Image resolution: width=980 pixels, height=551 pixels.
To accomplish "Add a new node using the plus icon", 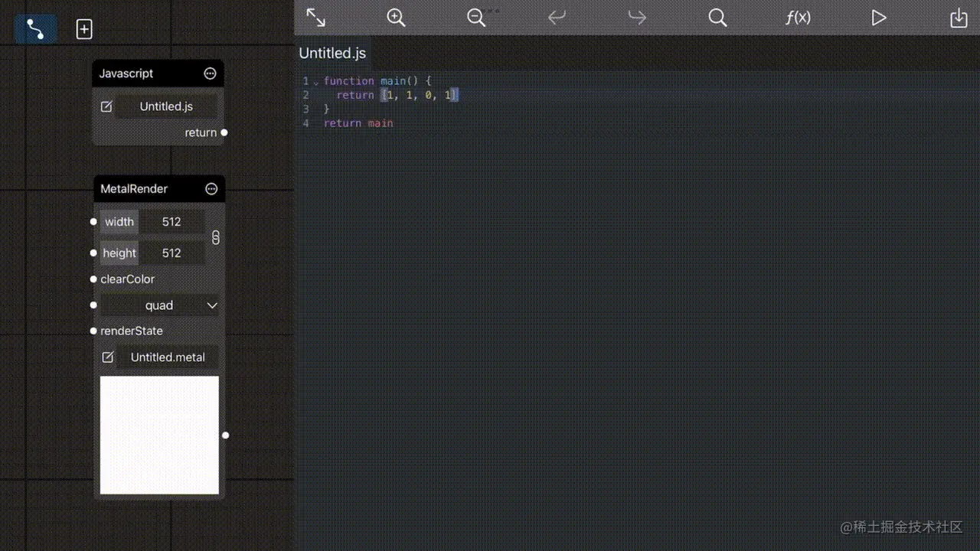I will [x=83, y=28].
